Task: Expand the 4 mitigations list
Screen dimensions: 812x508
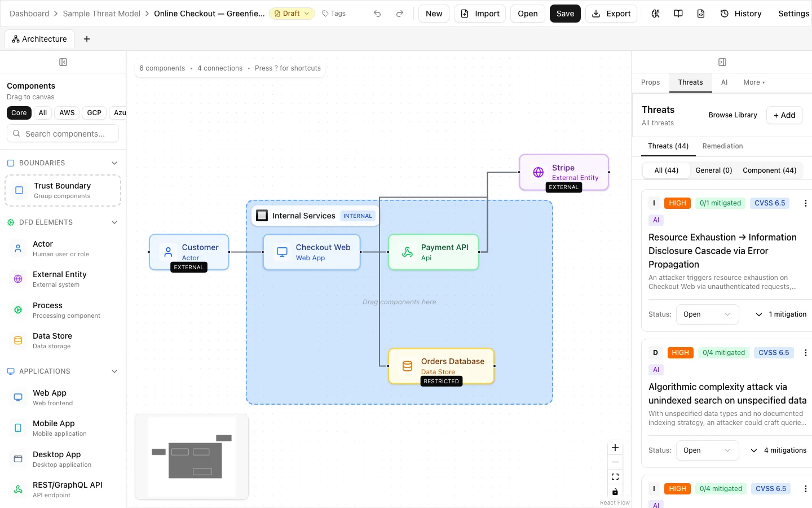Action: (779, 450)
